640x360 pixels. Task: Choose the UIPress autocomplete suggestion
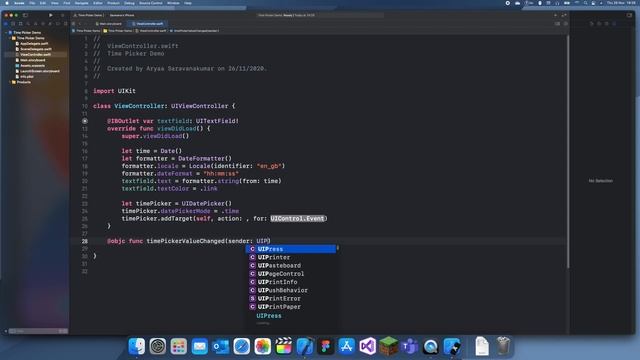coord(291,249)
